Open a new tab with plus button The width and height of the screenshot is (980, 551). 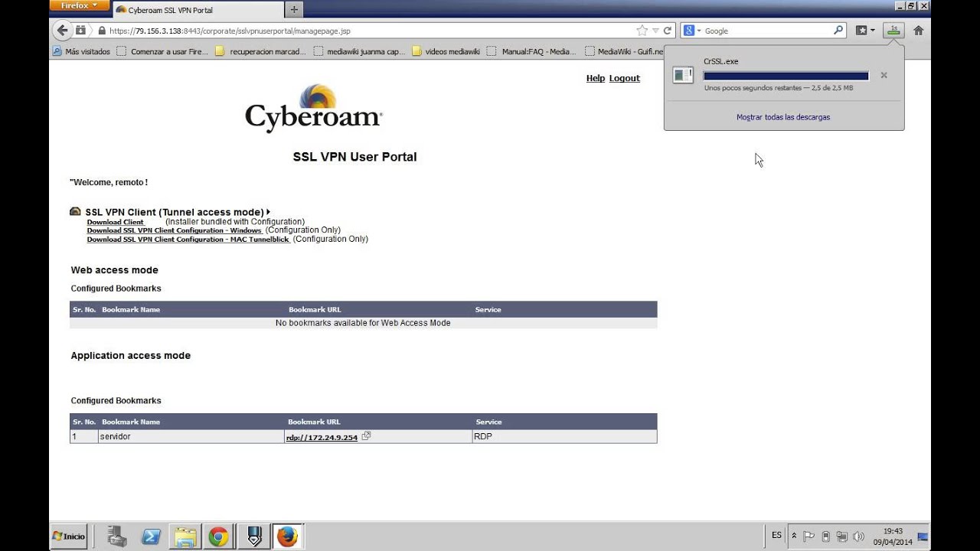294,10
